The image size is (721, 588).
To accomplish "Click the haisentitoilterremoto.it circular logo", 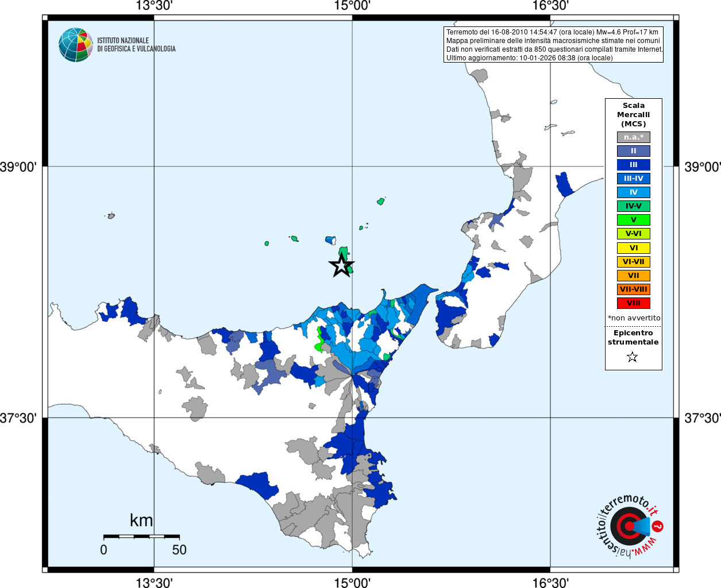I will point(628,527).
